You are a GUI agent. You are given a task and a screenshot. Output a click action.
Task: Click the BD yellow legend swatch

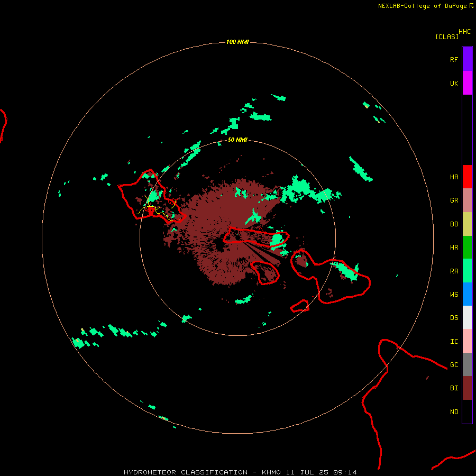coord(467,224)
